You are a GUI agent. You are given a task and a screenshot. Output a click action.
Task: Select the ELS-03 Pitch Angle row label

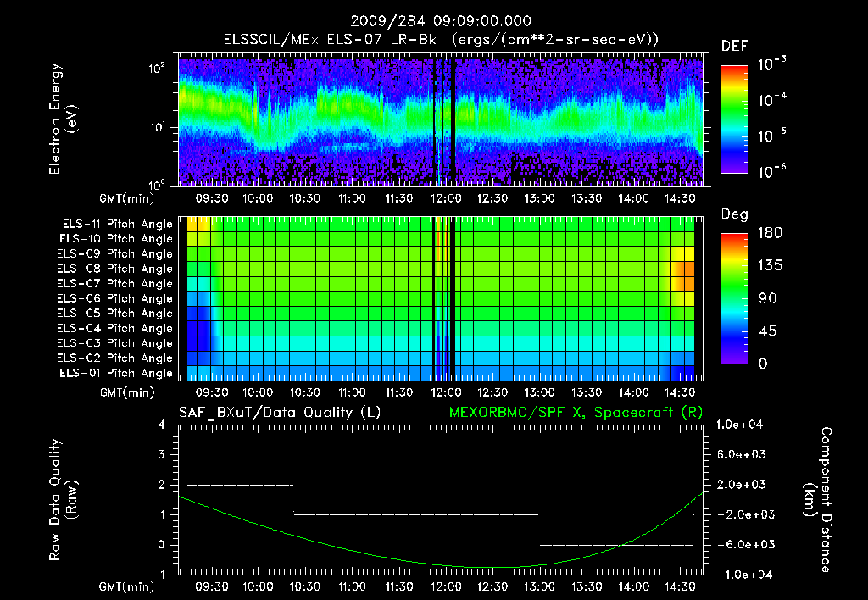coord(114,343)
